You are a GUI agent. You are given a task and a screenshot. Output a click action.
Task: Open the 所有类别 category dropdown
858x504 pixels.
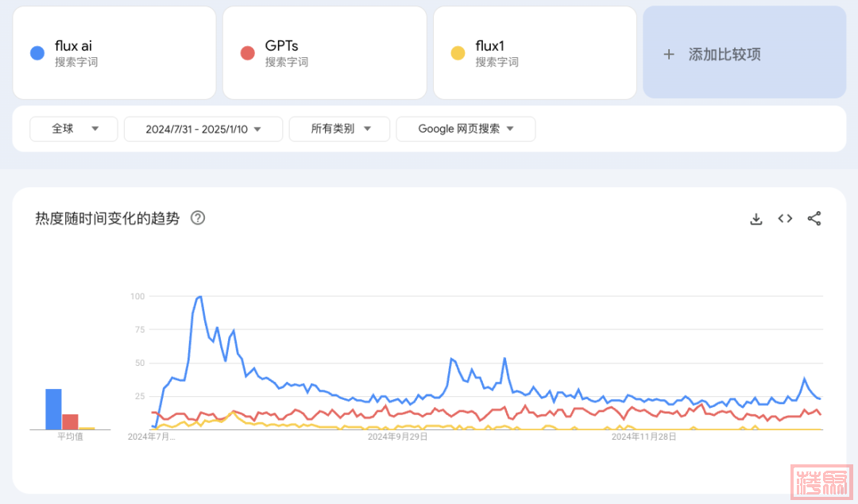pos(339,129)
